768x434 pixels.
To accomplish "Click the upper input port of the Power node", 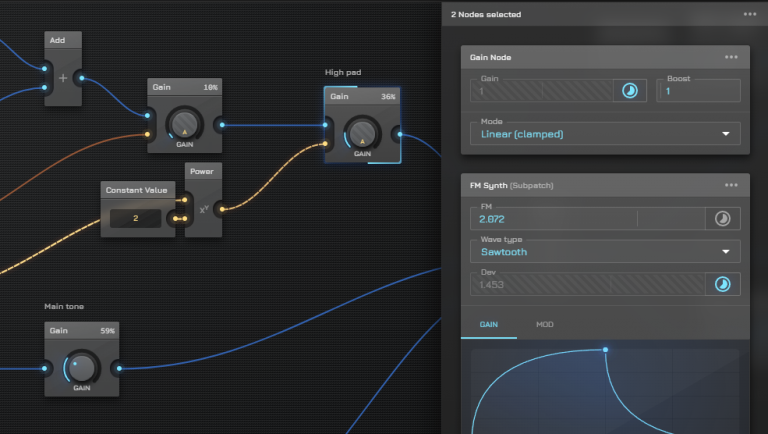I will click(185, 200).
